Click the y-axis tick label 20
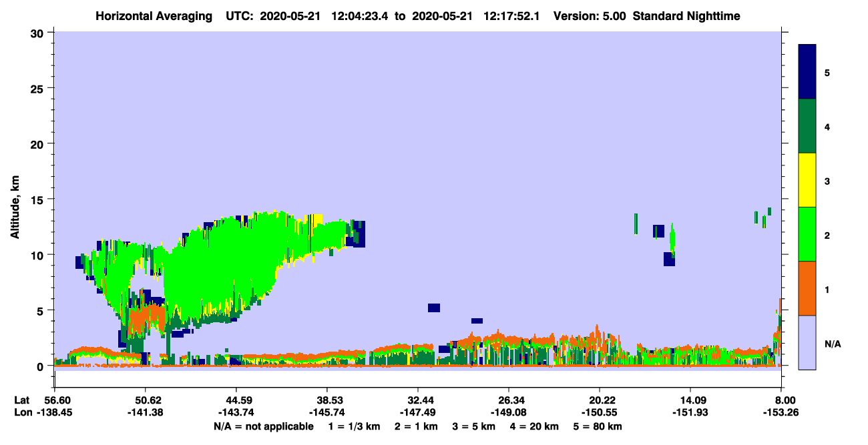 (39, 143)
